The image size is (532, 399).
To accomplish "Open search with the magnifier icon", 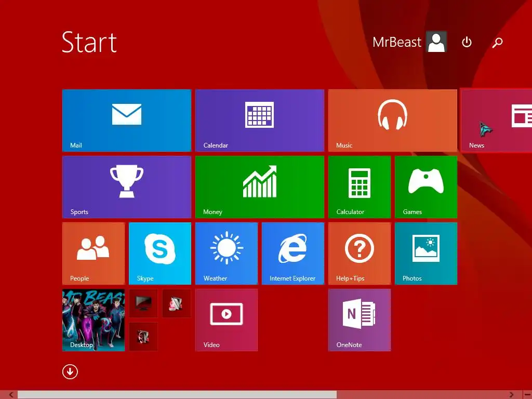I will pos(497,43).
